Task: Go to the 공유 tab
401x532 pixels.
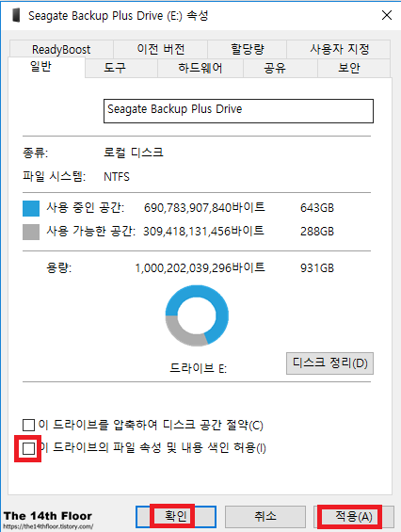Action: click(281, 68)
